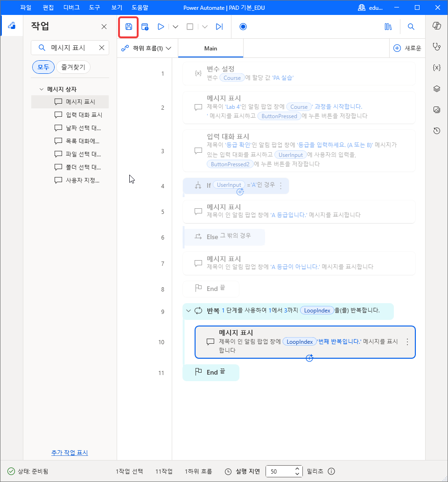Select the 즐겨찾기 filter pill

(x=73, y=67)
